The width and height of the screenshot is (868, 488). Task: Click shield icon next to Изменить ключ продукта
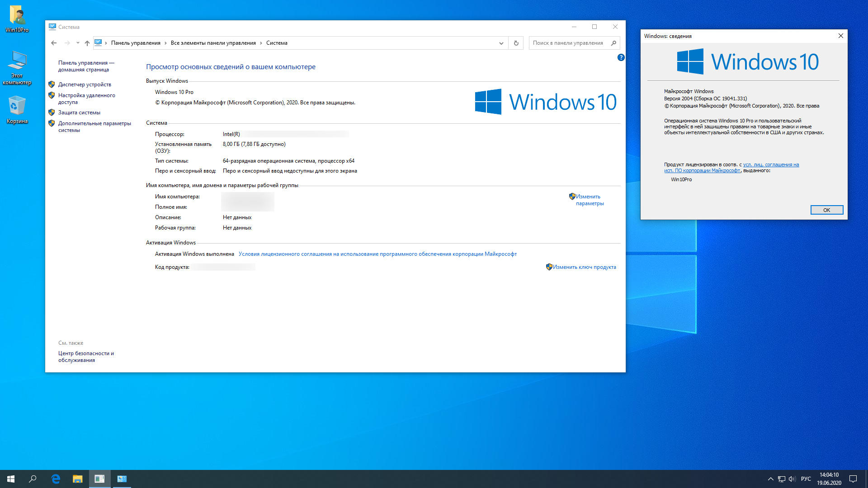[x=549, y=267]
